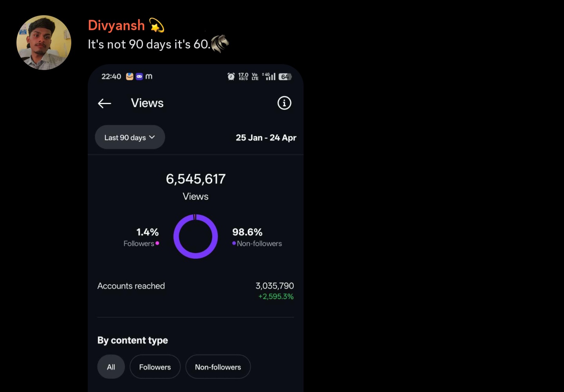Image resolution: width=564 pixels, height=392 pixels.
Task: Open Divyansh's profile picture
Action: coord(44,43)
